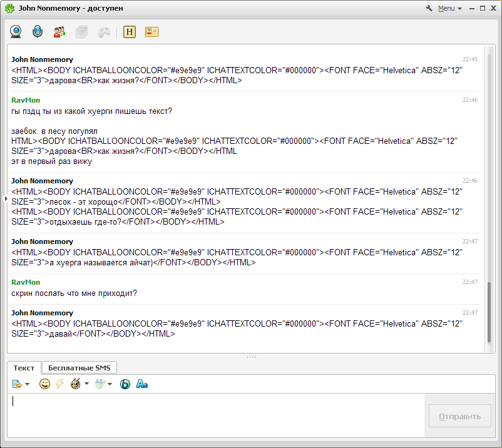502x448 pixels.
Task: Click the 22:45 timestamp
Action: [x=470, y=59]
